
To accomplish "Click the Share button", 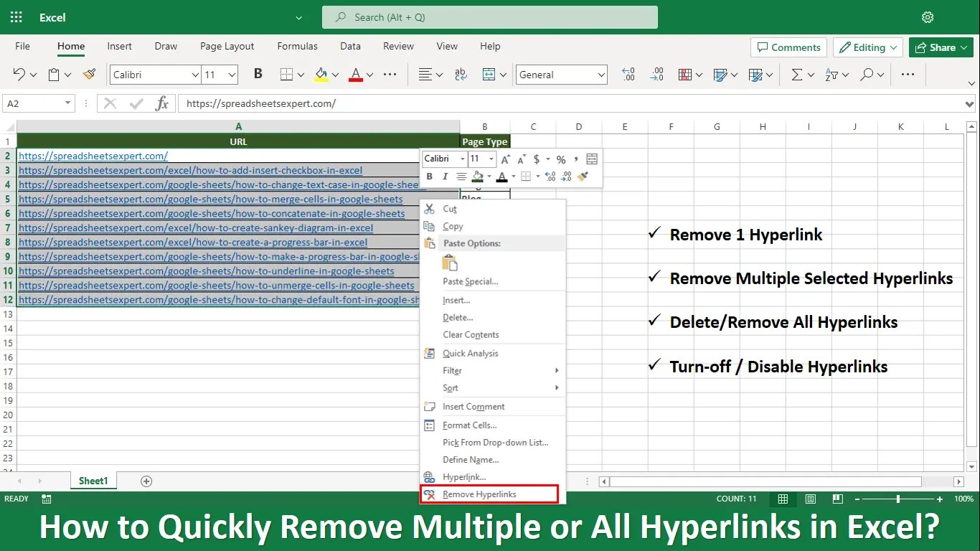I will 941,47.
